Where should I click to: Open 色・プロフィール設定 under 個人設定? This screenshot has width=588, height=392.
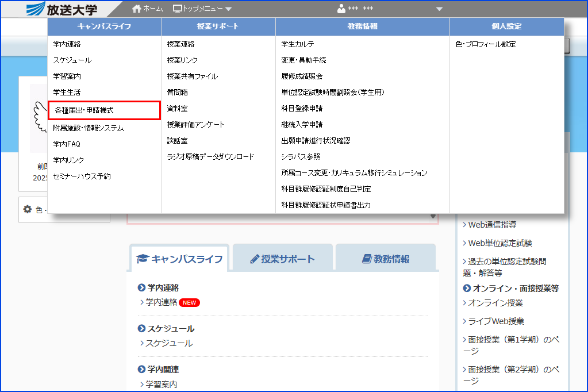pos(486,44)
